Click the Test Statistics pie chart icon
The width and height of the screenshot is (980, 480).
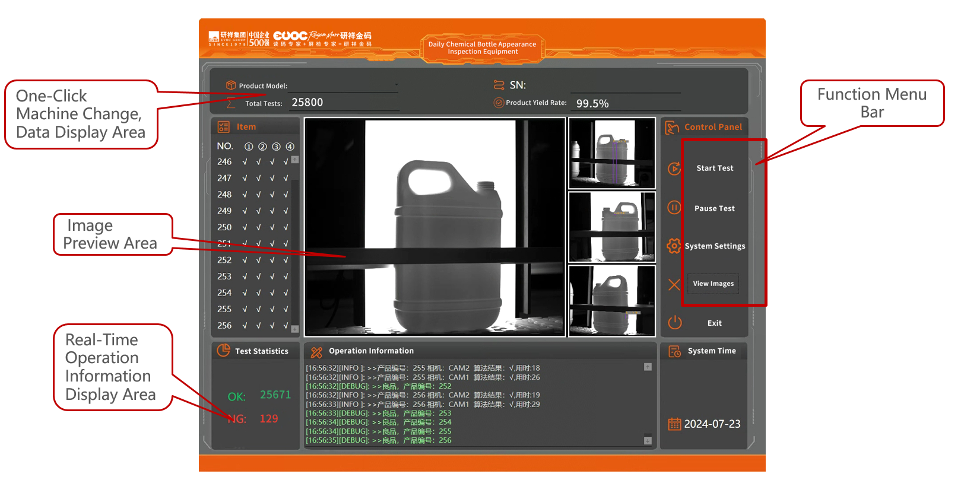click(223, 351)
